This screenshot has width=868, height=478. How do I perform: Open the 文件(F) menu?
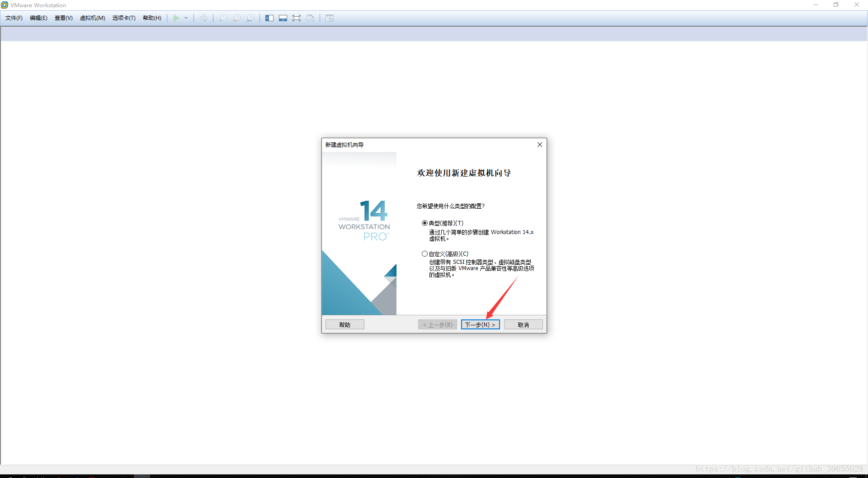[x=14, y=18]
